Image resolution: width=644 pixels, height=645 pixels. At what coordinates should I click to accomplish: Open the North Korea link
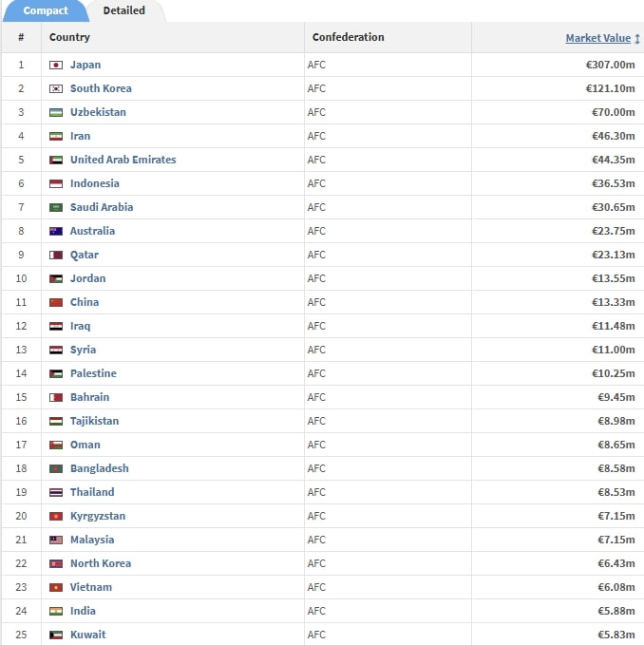click(101, 563)
